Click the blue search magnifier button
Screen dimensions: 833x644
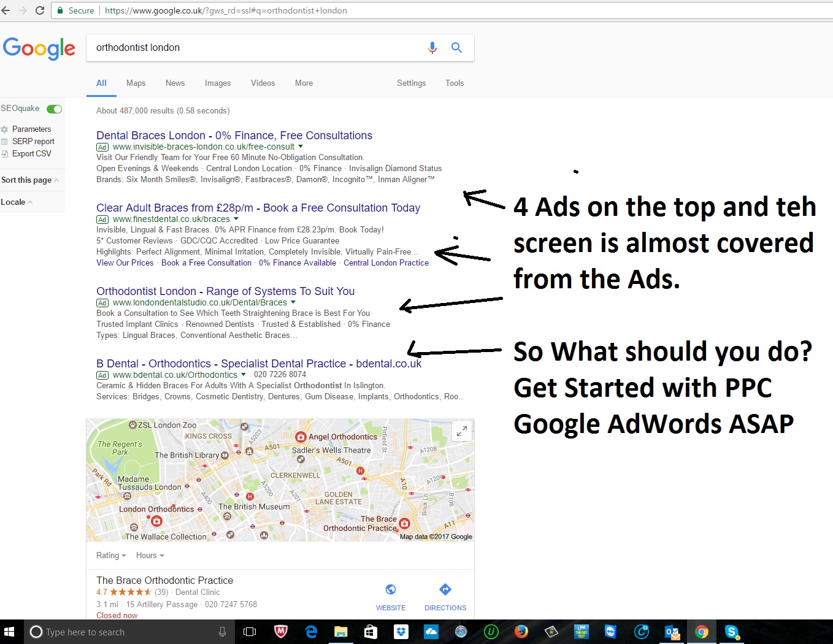click(456, 47)
